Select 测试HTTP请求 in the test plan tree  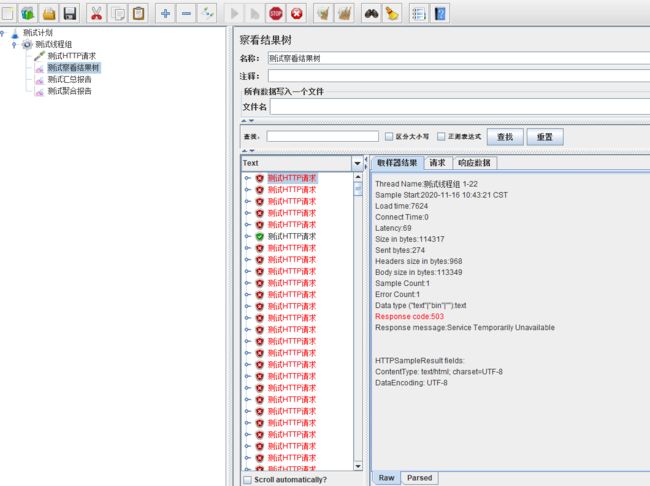pyautogui.click(x=72, y=56)
